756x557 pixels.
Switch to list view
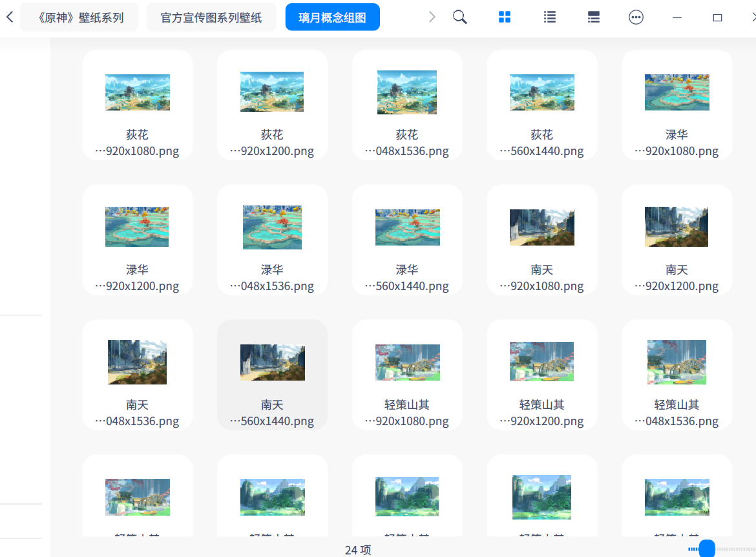[x=550, y=17]
